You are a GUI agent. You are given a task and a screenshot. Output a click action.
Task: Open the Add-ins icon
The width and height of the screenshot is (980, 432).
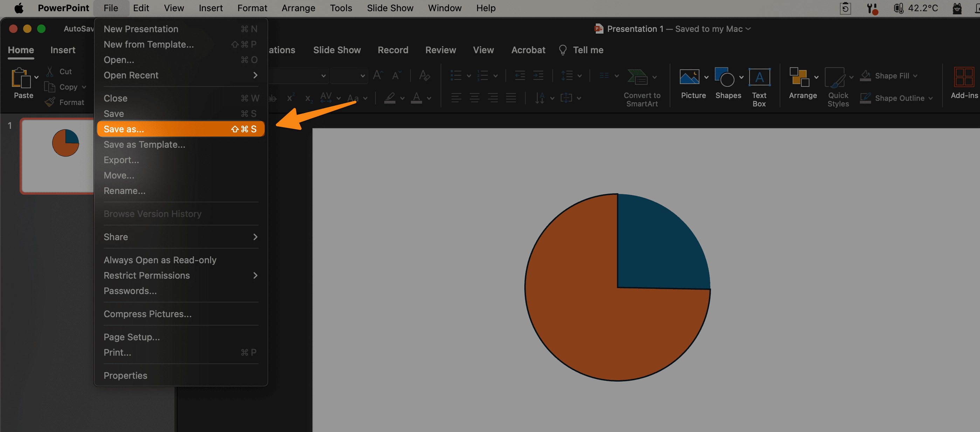coord(964,77)
